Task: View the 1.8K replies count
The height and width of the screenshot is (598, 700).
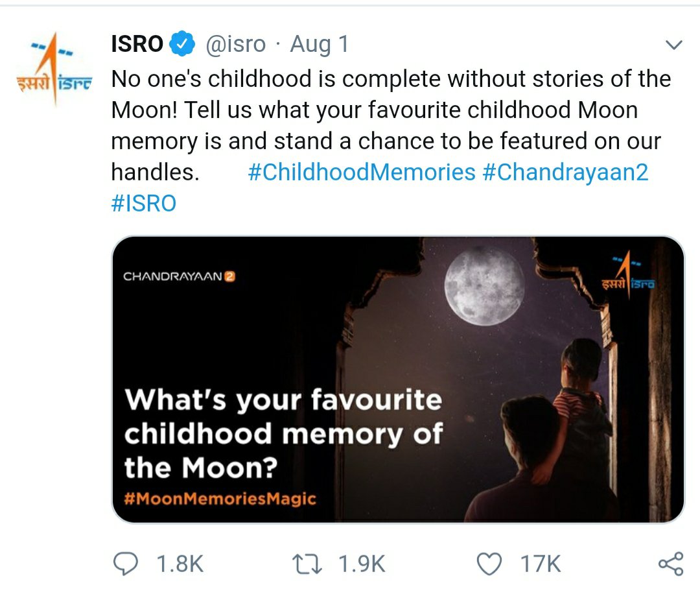Action: 180,564
